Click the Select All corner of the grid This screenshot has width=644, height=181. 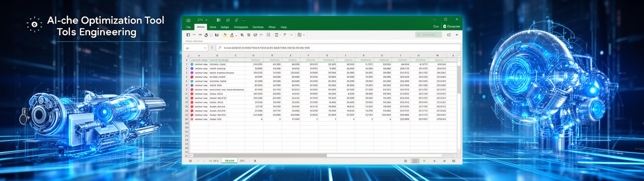(186, 55)
